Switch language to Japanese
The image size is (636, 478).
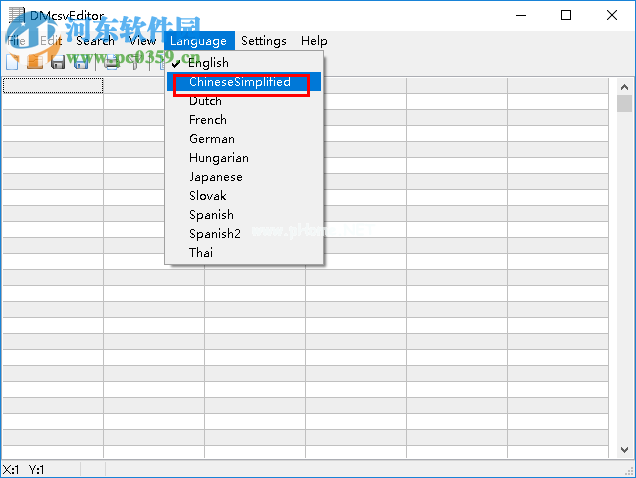215,177
